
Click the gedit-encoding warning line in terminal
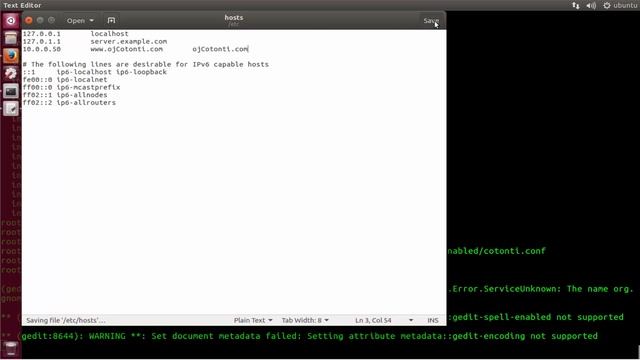(309, 336)
